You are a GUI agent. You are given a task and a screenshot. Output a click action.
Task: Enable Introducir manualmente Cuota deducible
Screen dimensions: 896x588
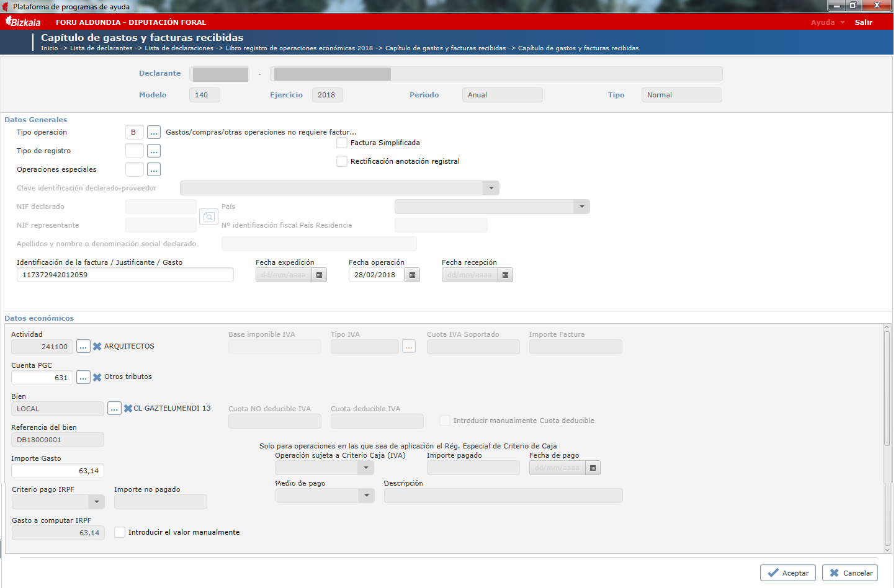click(x=445, y=421)
